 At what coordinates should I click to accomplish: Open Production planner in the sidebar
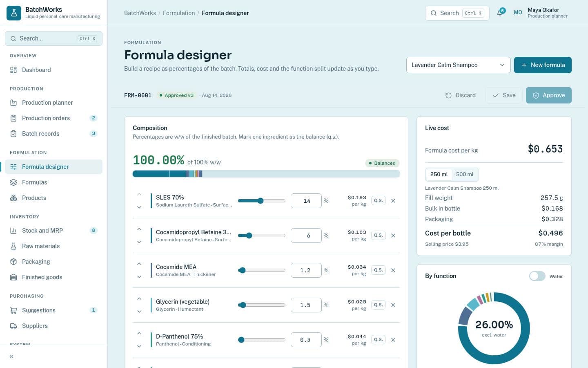pyautogui.click(x=53, y=103)
